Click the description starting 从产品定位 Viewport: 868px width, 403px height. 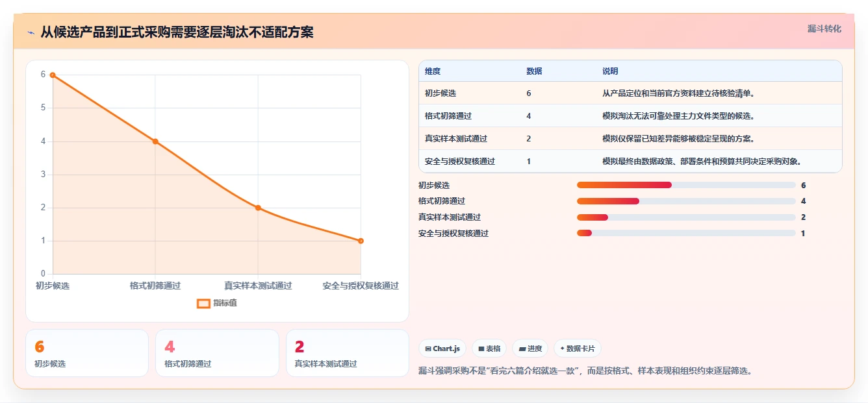tap(678, 93)
